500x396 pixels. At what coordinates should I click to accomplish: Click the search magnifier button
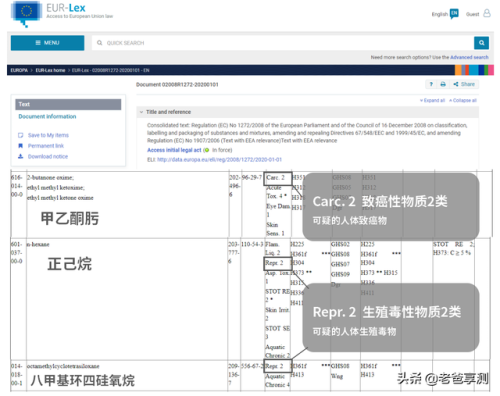[x=481, y=43]
